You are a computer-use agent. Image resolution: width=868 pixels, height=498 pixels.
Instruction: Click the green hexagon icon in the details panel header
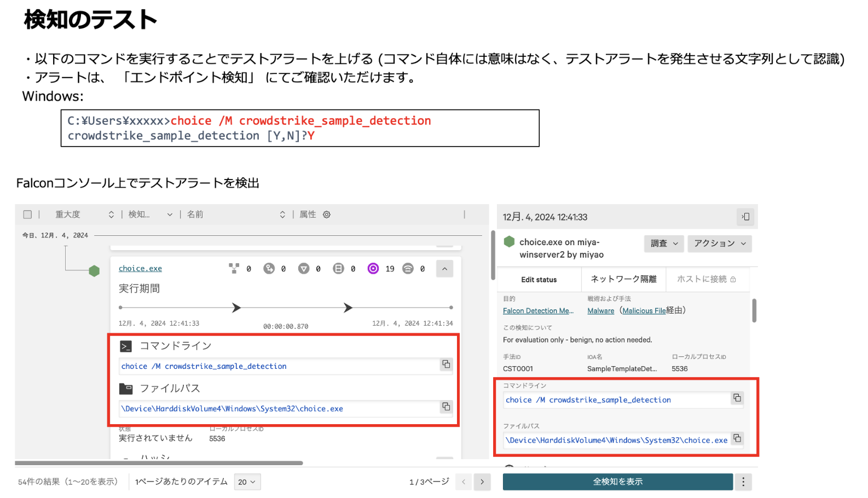click(509, 241)
